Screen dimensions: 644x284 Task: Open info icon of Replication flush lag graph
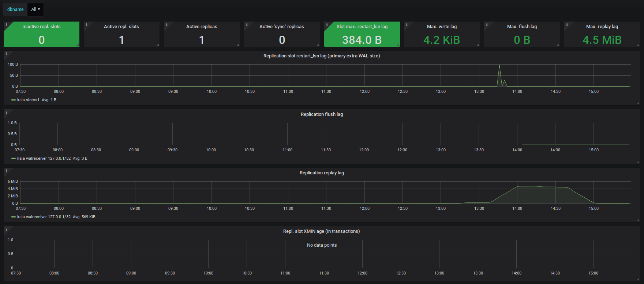point(6,112)
